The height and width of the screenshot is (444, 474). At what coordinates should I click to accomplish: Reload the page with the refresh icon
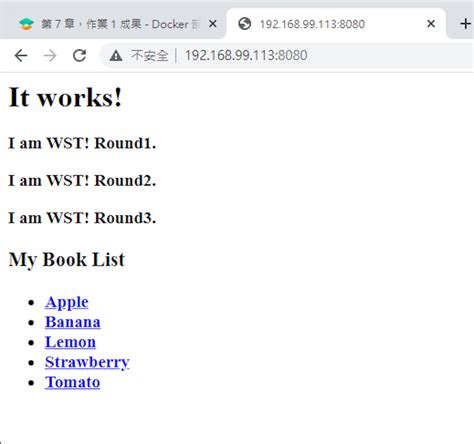click(79, 55)
